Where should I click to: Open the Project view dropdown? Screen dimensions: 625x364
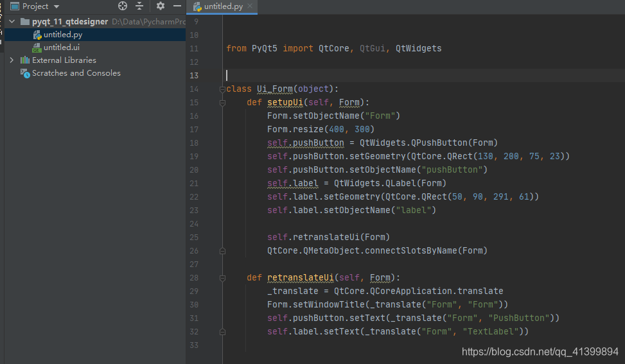pos(56,7)
